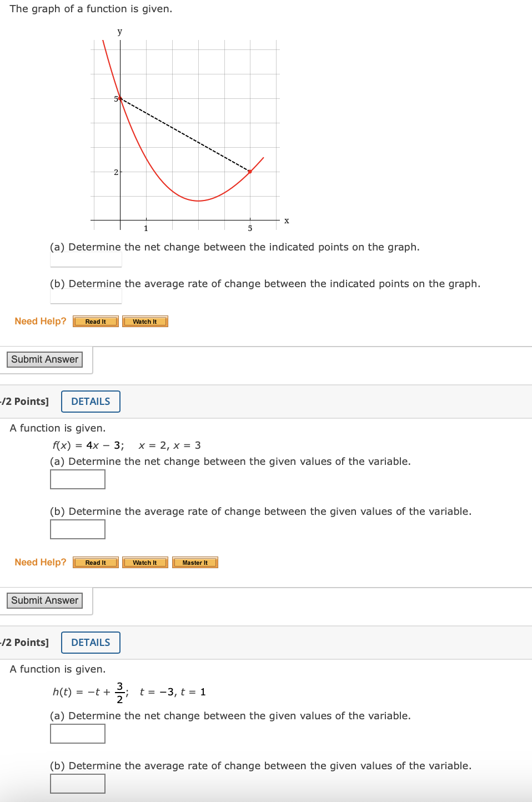The width and height of the screenshot is (532, 802).
Task: Click the Watch It button for the graph question
Action: [144, 321]
